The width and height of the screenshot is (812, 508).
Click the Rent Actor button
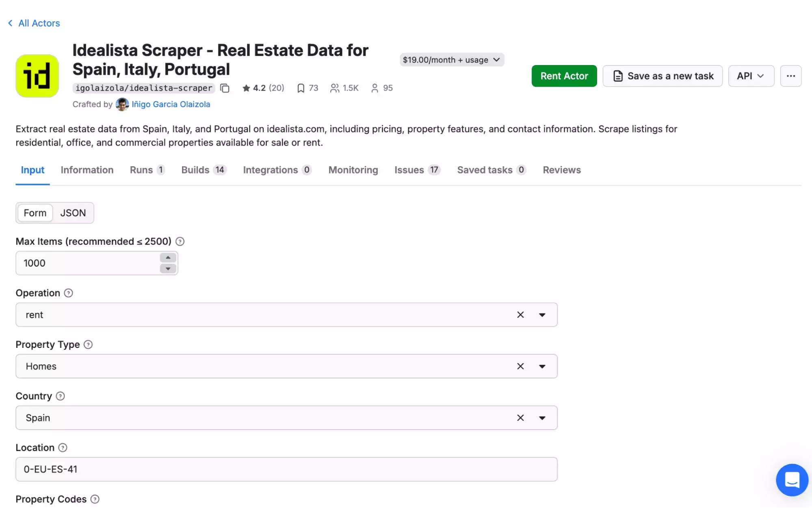pyautogui.click(x=564, y=76)
